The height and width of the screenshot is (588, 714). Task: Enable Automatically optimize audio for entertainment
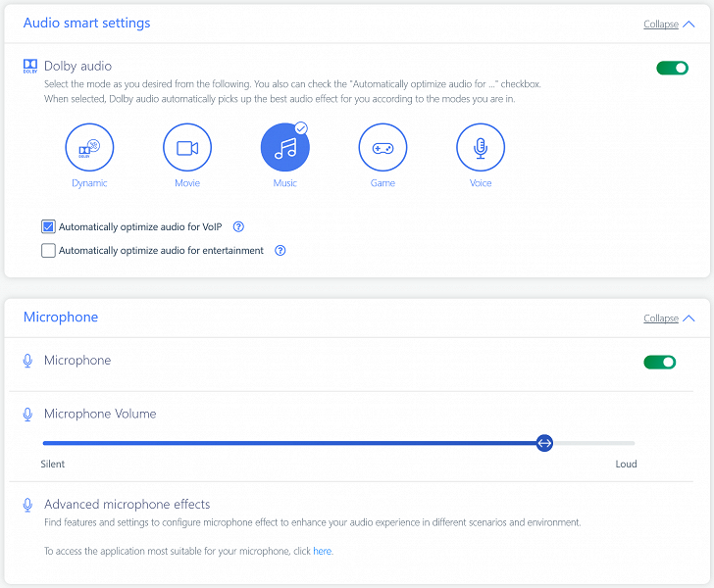click(48, 251)
